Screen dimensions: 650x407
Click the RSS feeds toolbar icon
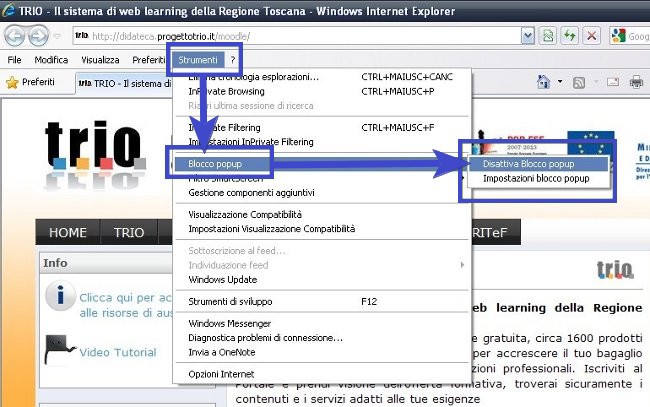pos(579,82)
